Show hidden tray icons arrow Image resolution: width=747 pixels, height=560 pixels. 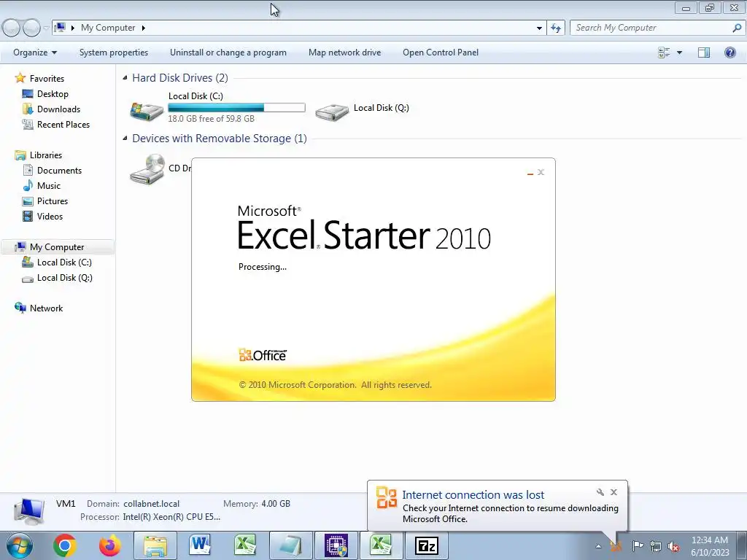tap(598, 546)
